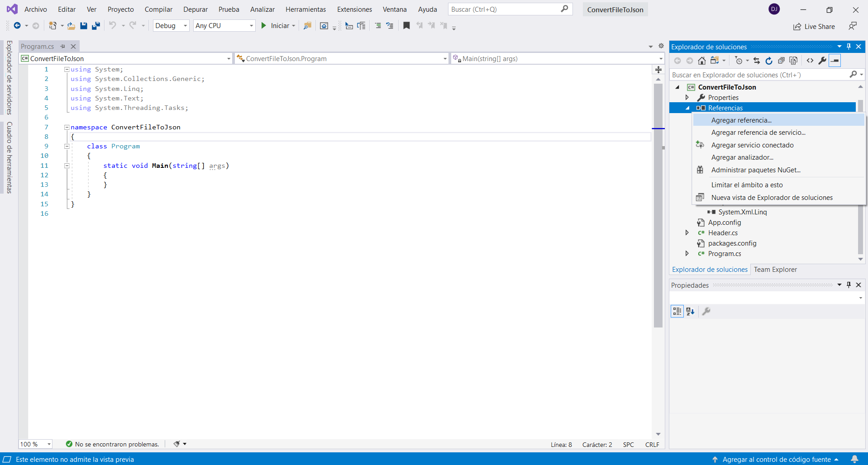Select Administrar paquetes NuGet from context menu
868x465 pixels.
pos(755,170)
